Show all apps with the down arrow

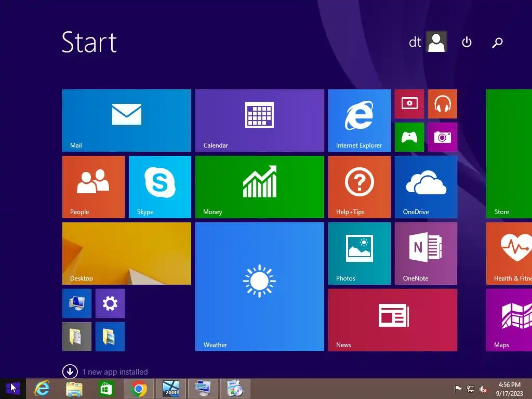(70, 371)
